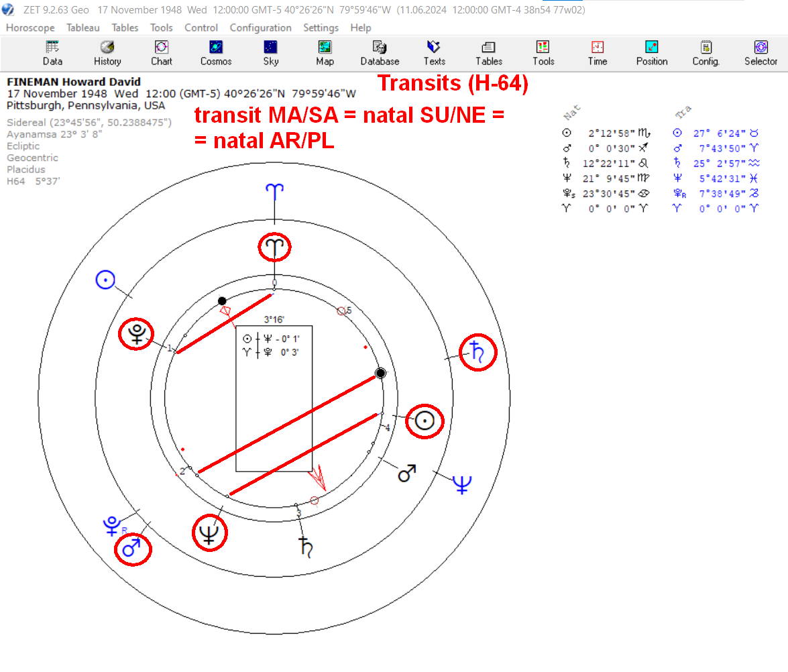Open the Cosmos view icon
Viewport: 788px width, 672px height.
coord(215,53)
